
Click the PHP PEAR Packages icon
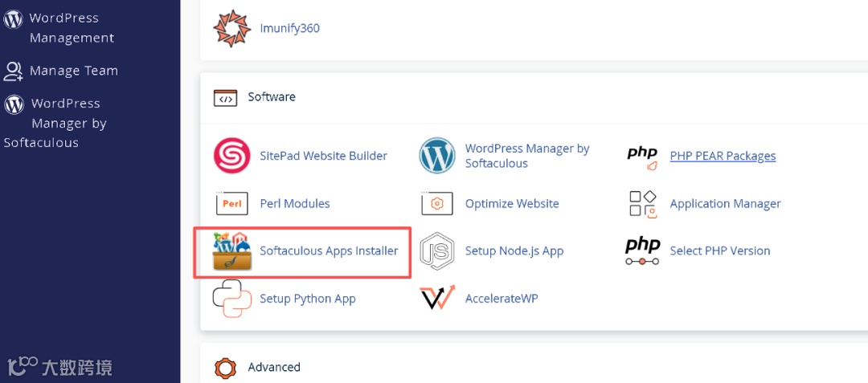[x=642, y=156]
